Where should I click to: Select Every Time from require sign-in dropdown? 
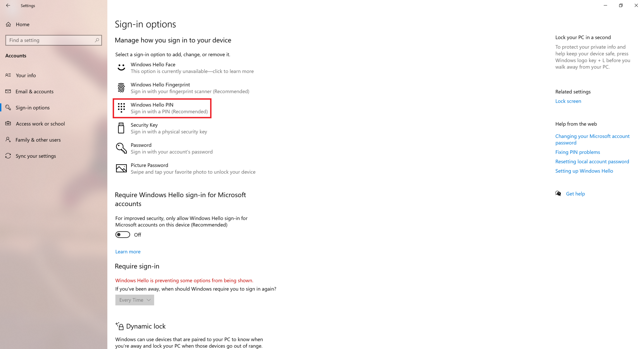[134, 300]
